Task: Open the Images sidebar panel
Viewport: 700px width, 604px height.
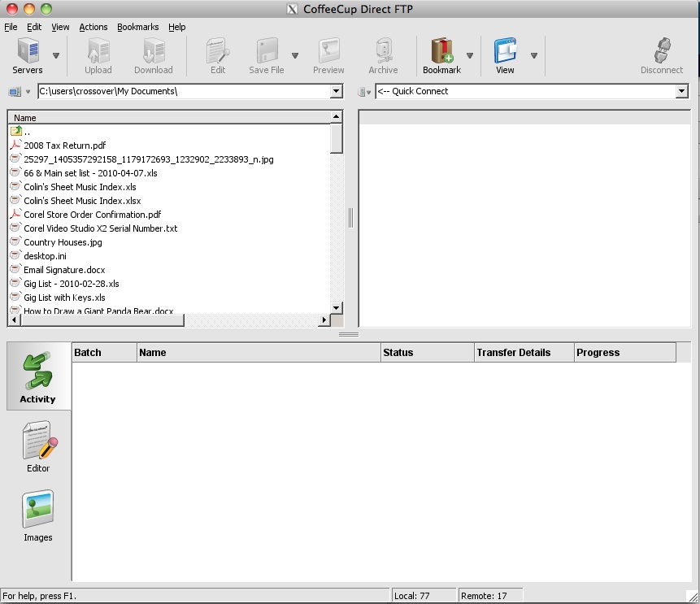Action: (x=37, y=515)
